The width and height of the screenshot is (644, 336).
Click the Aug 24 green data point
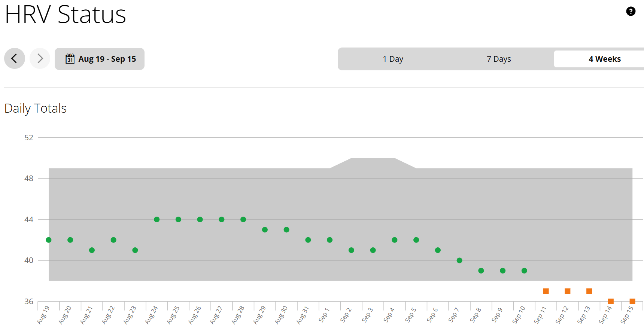[x=157, y=220]
